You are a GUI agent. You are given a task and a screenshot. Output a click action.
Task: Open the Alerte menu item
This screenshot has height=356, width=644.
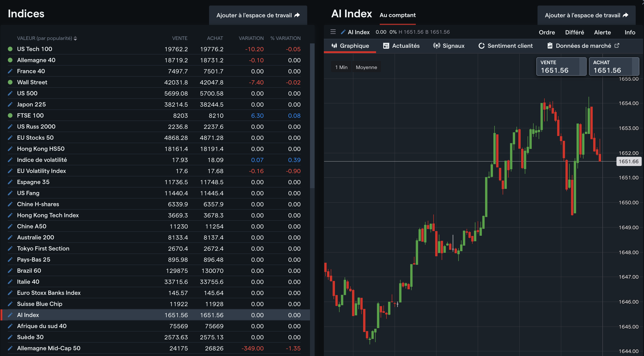pos(602,32)
